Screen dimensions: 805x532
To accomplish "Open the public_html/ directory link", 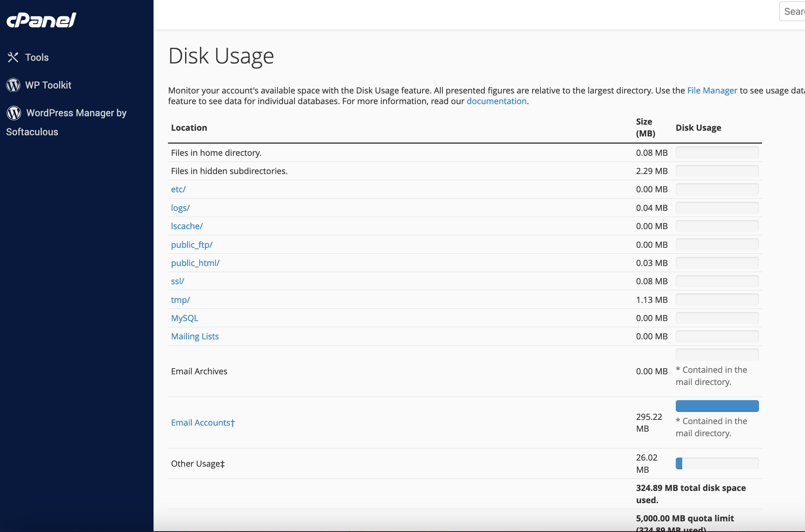I will pyautogui.click(x=195, y=263).
